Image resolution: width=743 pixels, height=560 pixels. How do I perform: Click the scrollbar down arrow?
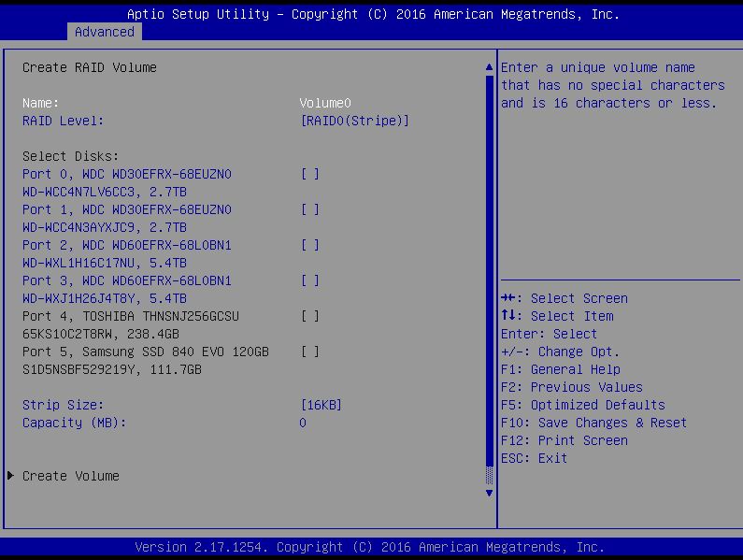pos(490,493)
